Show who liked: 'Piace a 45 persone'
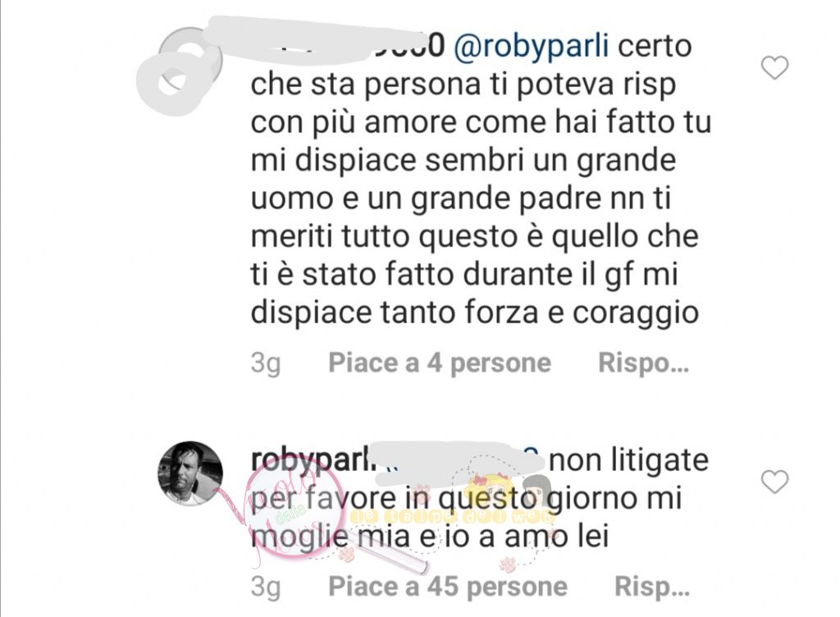The width and height of the screenshot is (840, 617). tap(448, 587)
